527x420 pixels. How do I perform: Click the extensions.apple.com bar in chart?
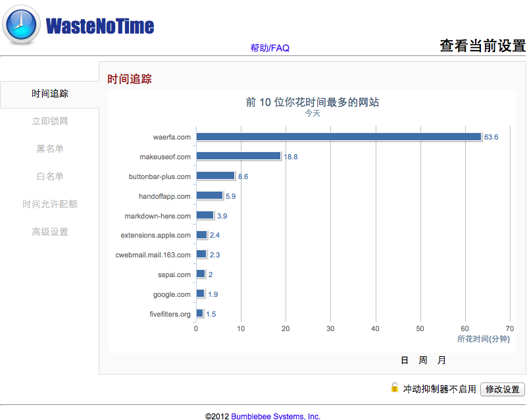click(202, 235)
